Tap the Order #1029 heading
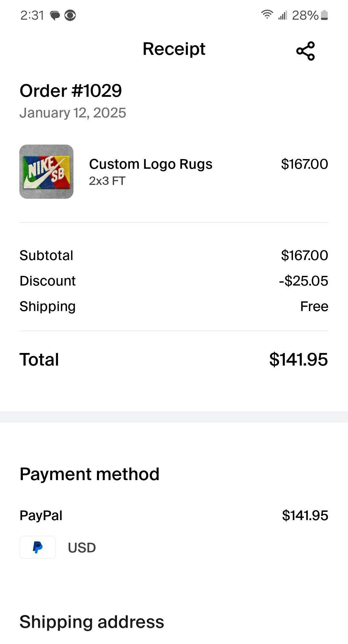 pyautogui.click(x=71, y=91)
